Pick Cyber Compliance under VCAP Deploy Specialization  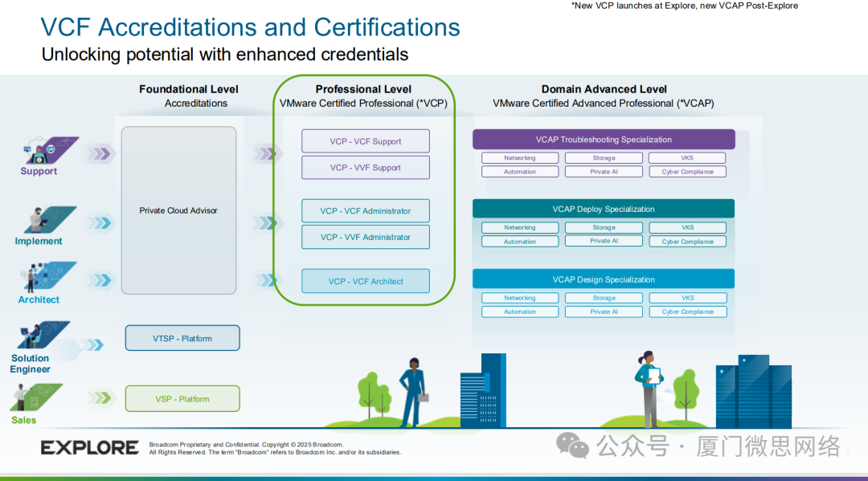coord(687,242)
